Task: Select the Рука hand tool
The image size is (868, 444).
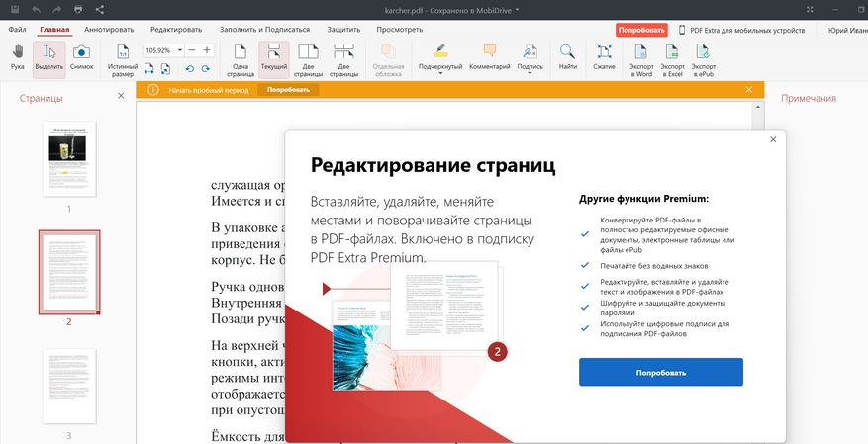Action: click(17, 58)
